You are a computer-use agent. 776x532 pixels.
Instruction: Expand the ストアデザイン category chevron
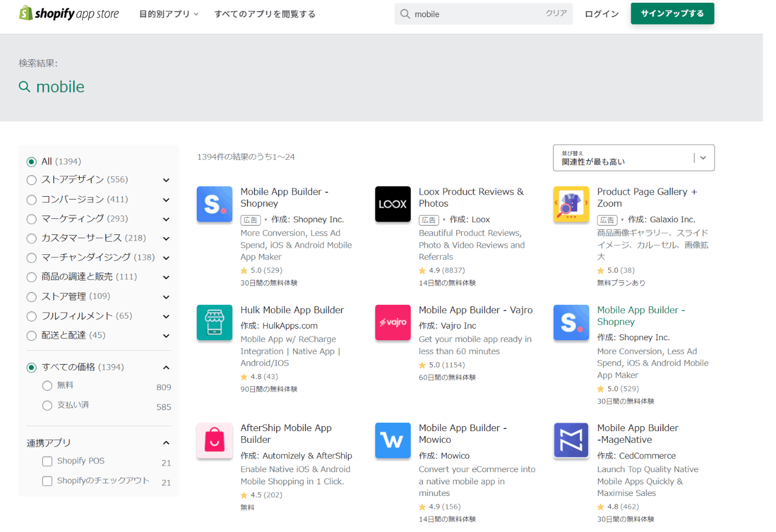click(166, 180)
